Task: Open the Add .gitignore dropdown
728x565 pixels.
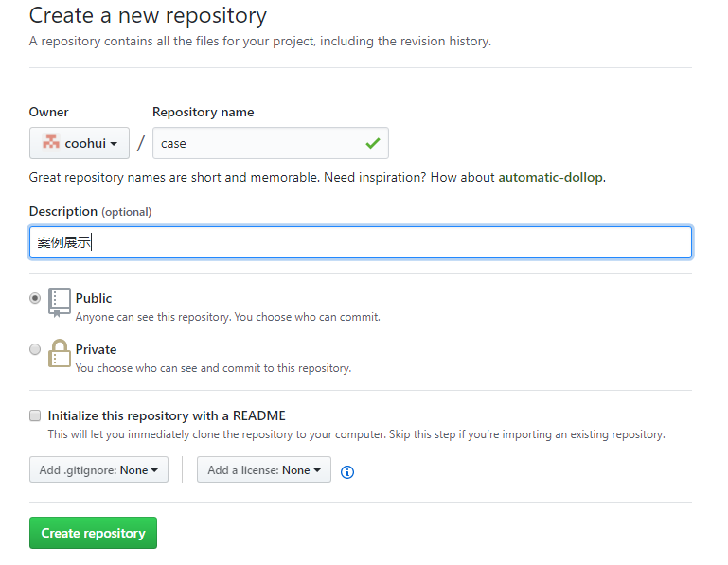Action: point(98,469)
